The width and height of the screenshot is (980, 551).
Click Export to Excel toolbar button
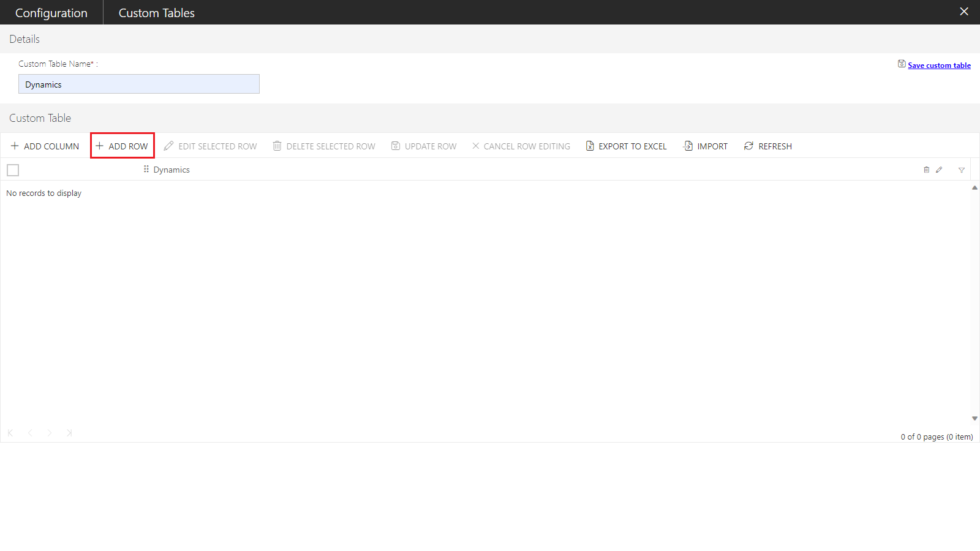click(x=626, y=146)
